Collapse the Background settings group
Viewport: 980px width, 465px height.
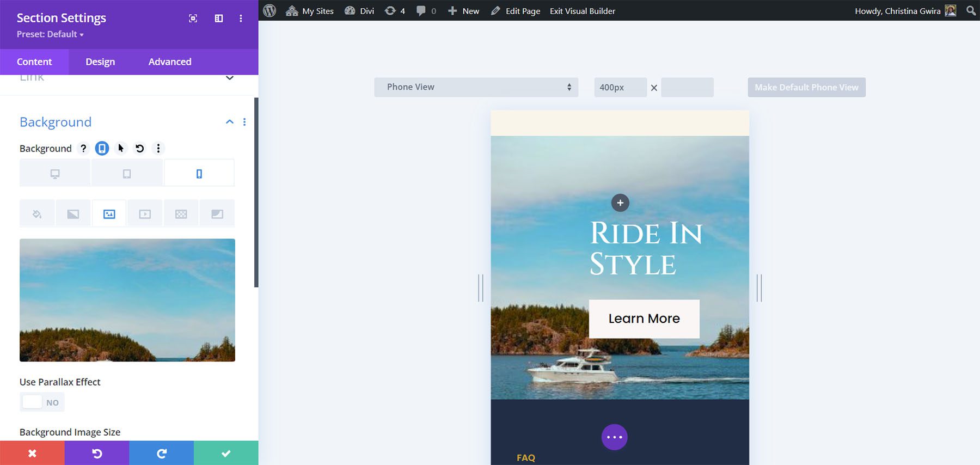(229, 122)
